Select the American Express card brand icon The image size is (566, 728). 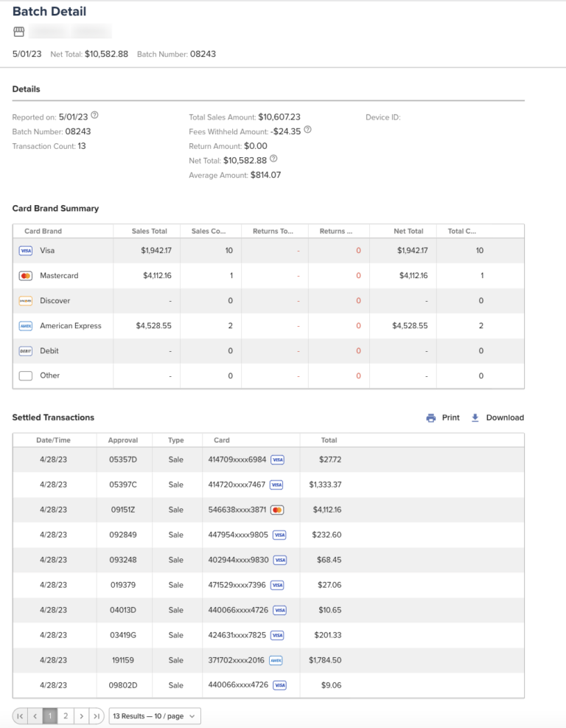[26, 325]
